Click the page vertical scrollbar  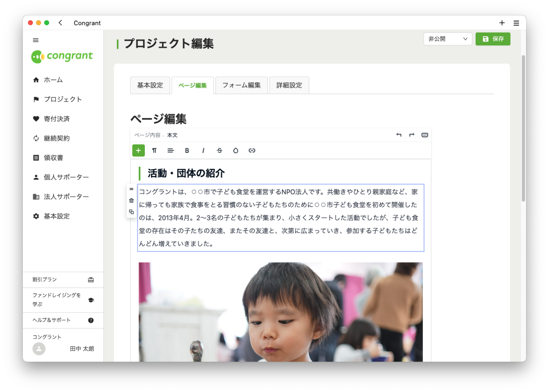coord(523,129)
